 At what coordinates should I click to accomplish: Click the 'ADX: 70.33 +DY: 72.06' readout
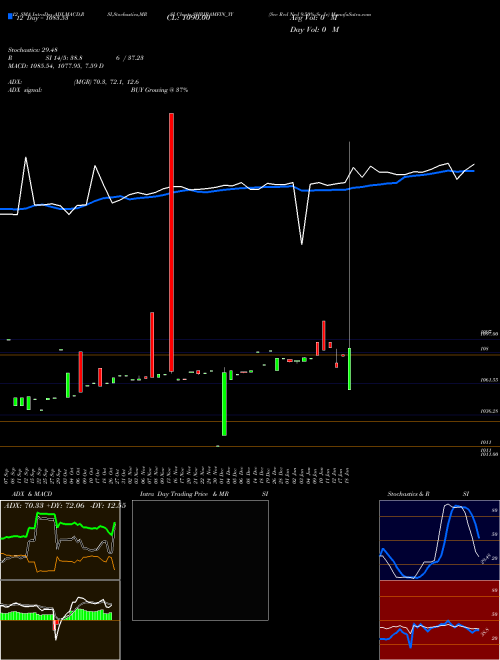[x=45, y=505]
